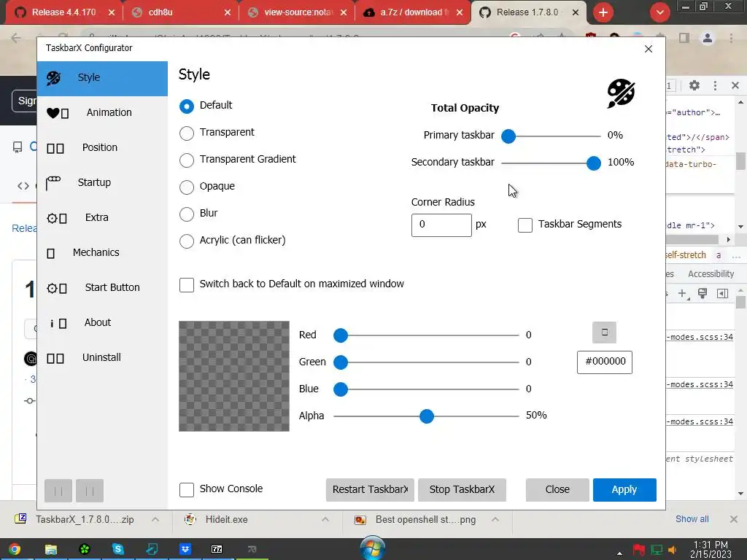Open the Accessibility tab in DevTools
Image resolution: width=747 pixels, height=560 pixels.
coord(711,274)
